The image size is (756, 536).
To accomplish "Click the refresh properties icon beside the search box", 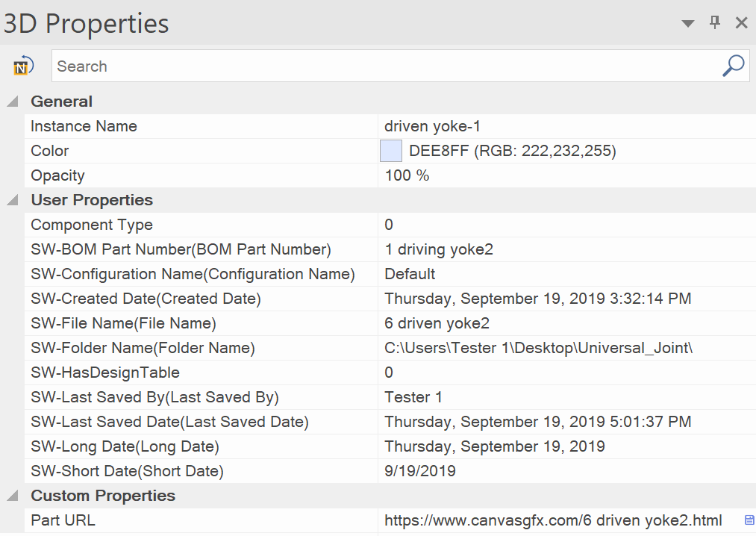I will (x=23, y=66).
